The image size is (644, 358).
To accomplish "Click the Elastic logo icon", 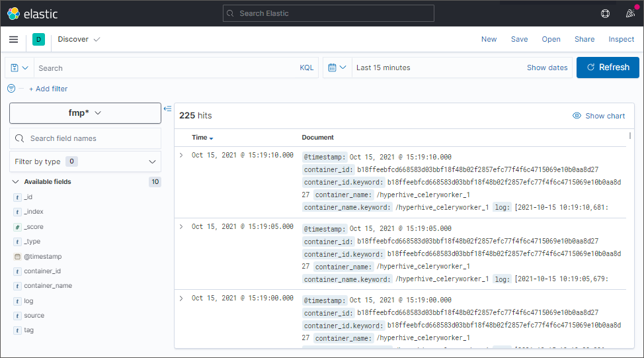I will tap(13, 13).
